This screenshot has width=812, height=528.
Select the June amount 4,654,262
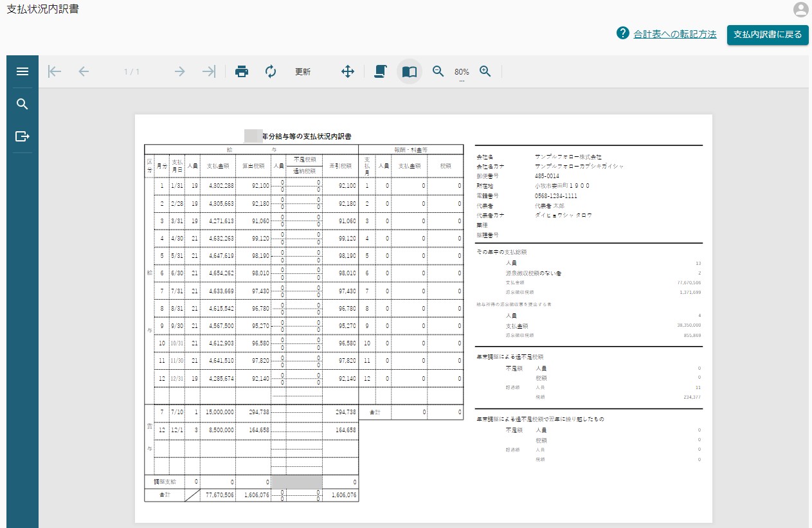(x=221, y=273)
